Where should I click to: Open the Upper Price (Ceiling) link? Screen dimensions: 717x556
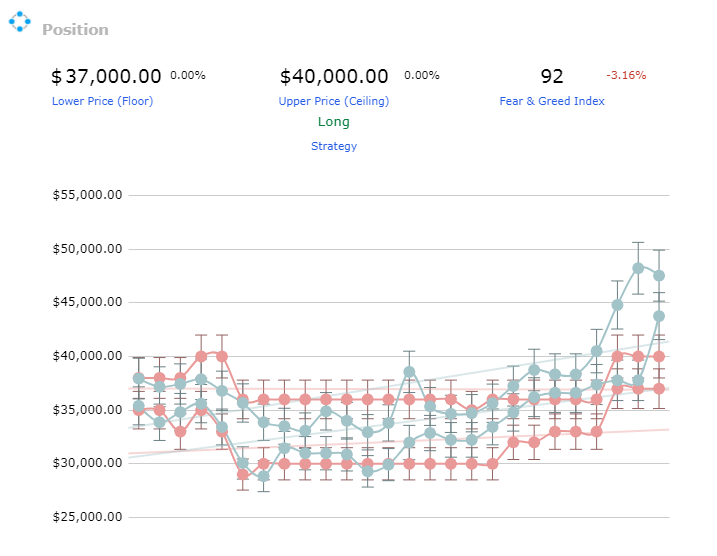click(334, 101)
